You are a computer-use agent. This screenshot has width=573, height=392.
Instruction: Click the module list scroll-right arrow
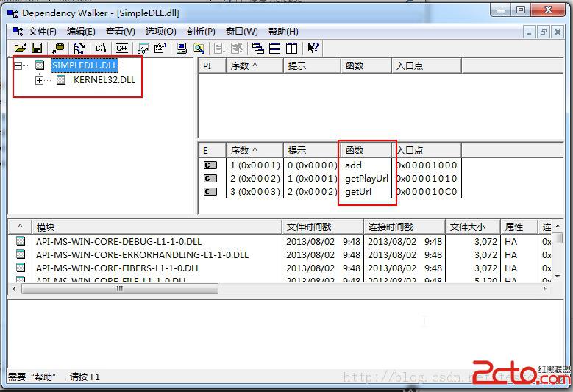(x=544, y=288)
